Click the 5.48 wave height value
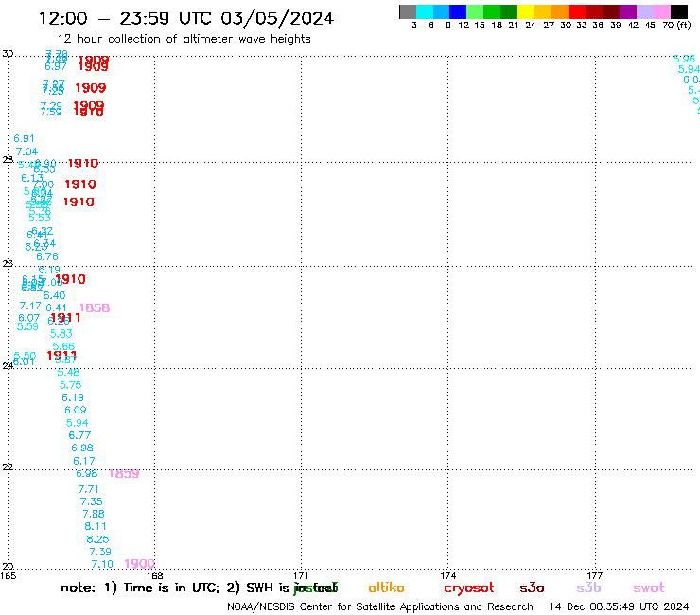The image size is (700, 615). (68, 372)
